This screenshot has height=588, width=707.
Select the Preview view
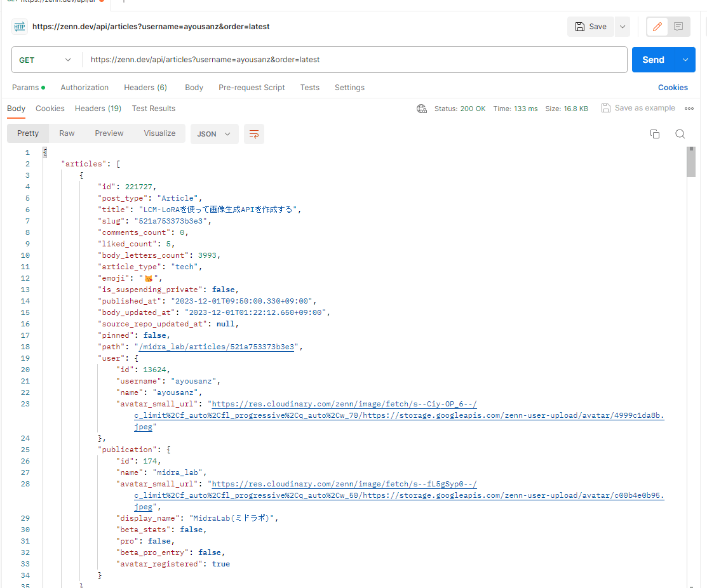pyautogui.click(x=109, y=133)
